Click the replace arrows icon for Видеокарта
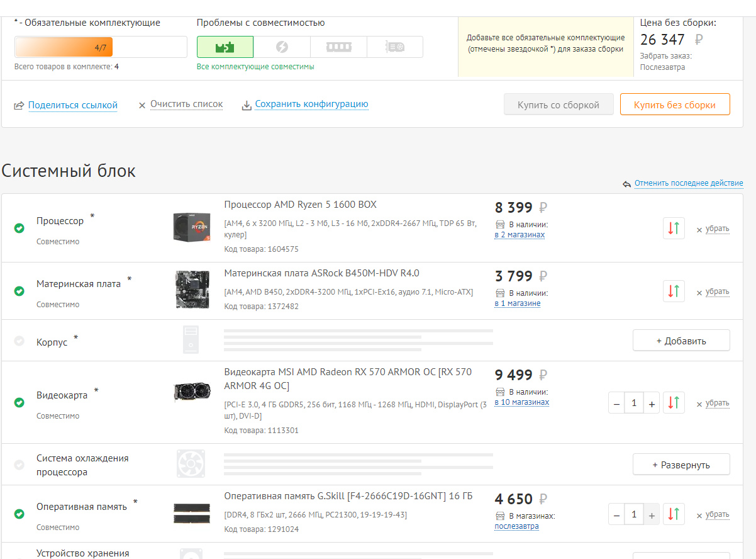This screenshot has width=756, height=559. (674, 402)
